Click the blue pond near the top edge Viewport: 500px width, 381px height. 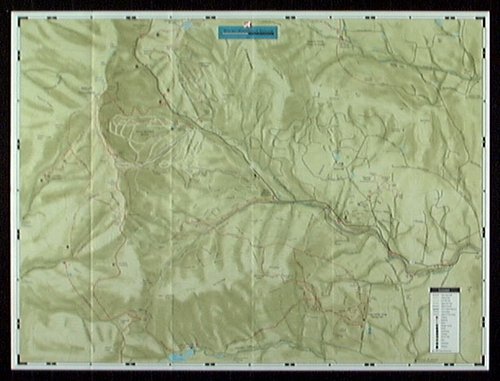[x=187, y=25]
